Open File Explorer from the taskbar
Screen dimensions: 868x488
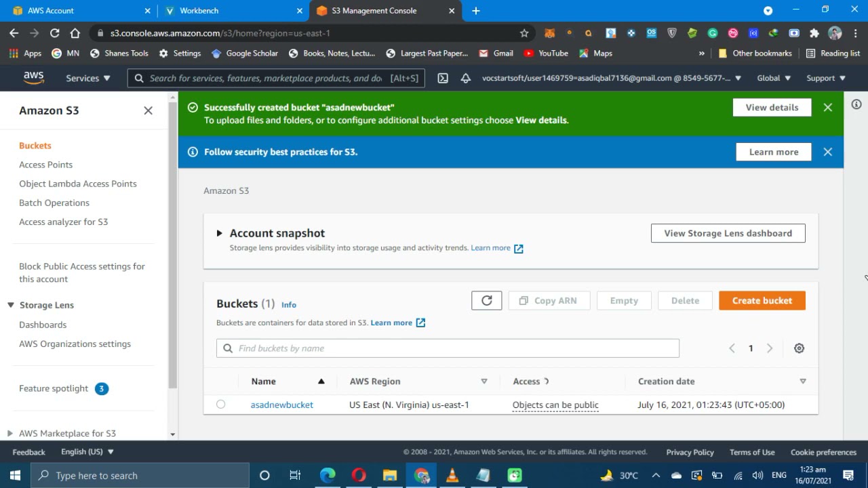pyautogui.click(x=390, y=475)
